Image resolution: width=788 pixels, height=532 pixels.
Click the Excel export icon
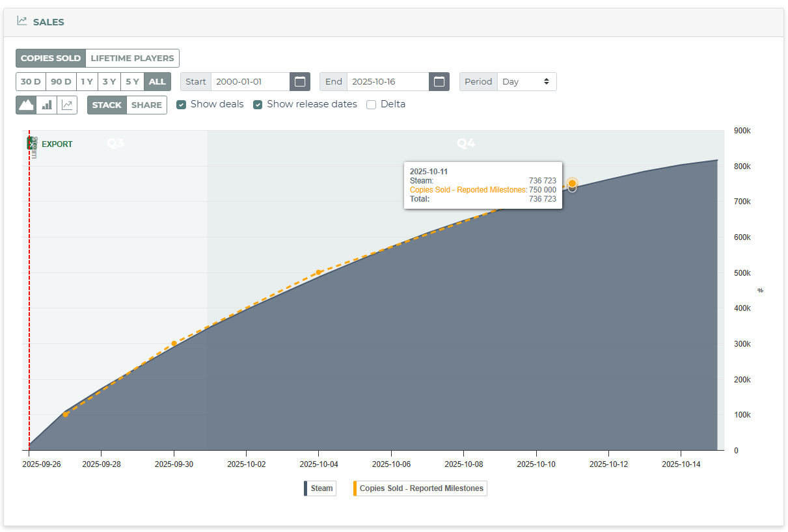coord(33,144)
